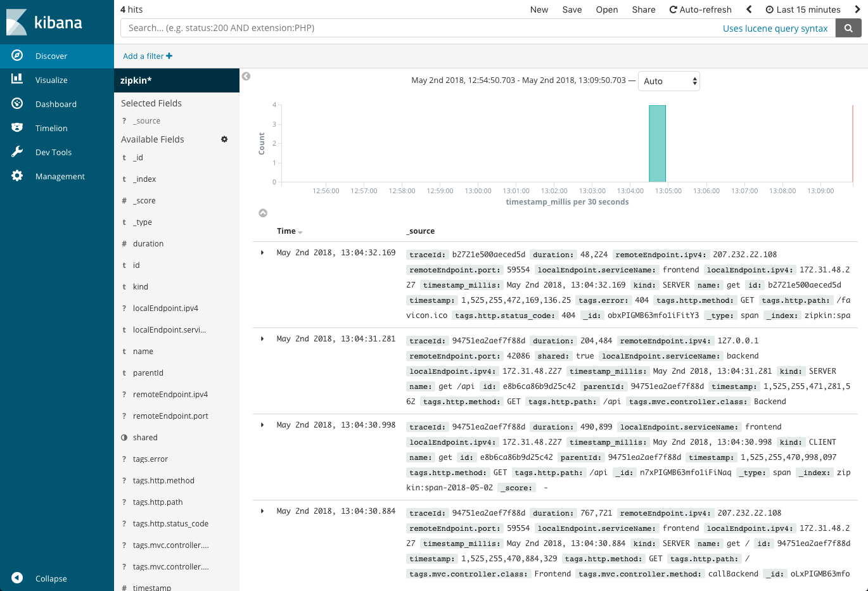The height and width of the screenshot is (591, 868).
Task: Expand the 13:04:32.169 document row
Action: [x=262, y=253]
